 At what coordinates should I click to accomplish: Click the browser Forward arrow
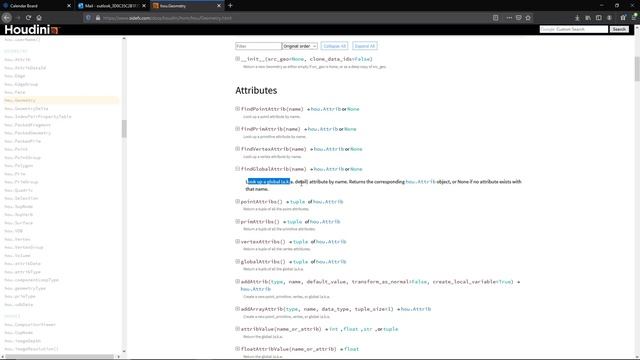tap(18, 18)
